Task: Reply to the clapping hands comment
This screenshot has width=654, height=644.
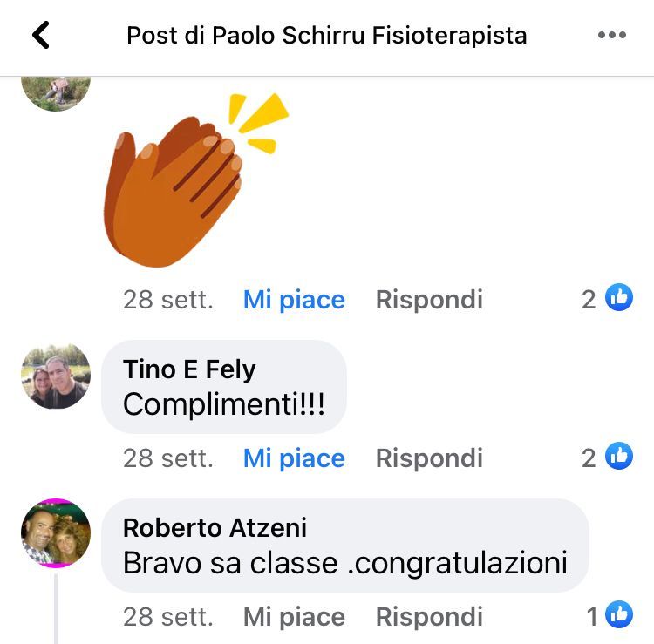Action: pos(429,300)
